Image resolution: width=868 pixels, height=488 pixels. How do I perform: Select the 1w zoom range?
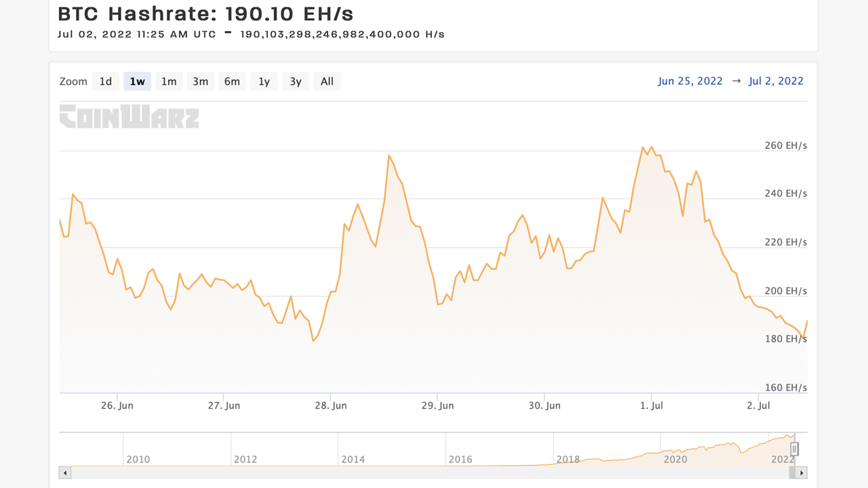137,81
